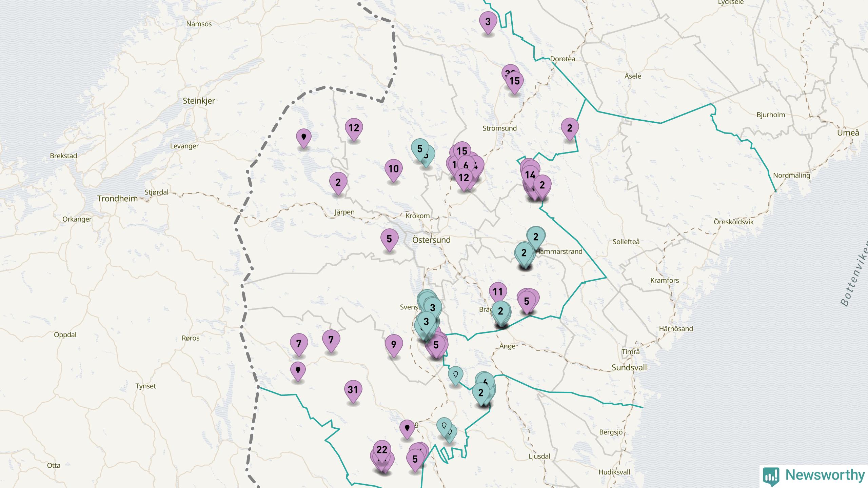Click the Örnsköldsvik label
The width and height of the screenshot is (868, 488).
click(x=734, y=222)
